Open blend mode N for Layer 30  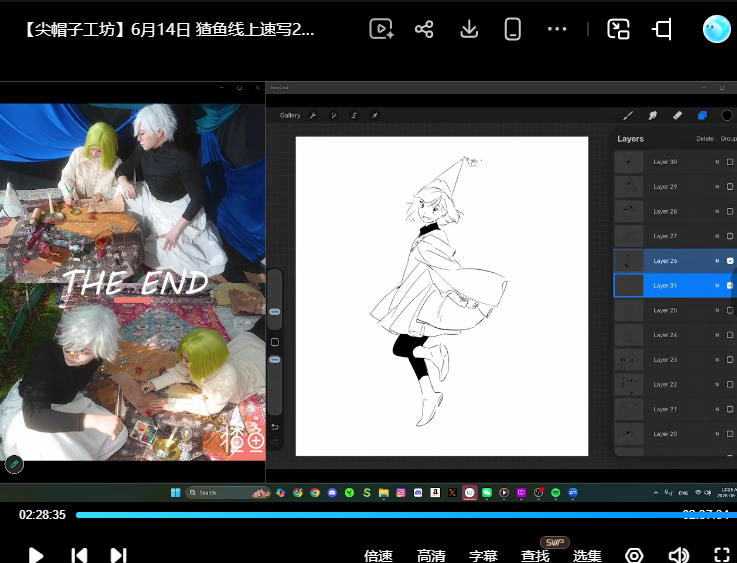[x=717, y=162]
